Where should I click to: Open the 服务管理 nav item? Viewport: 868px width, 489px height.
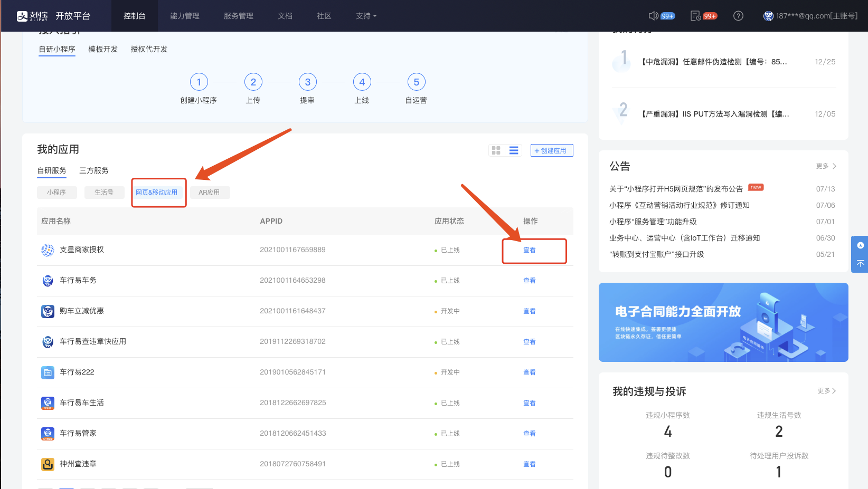click(239, 16)
